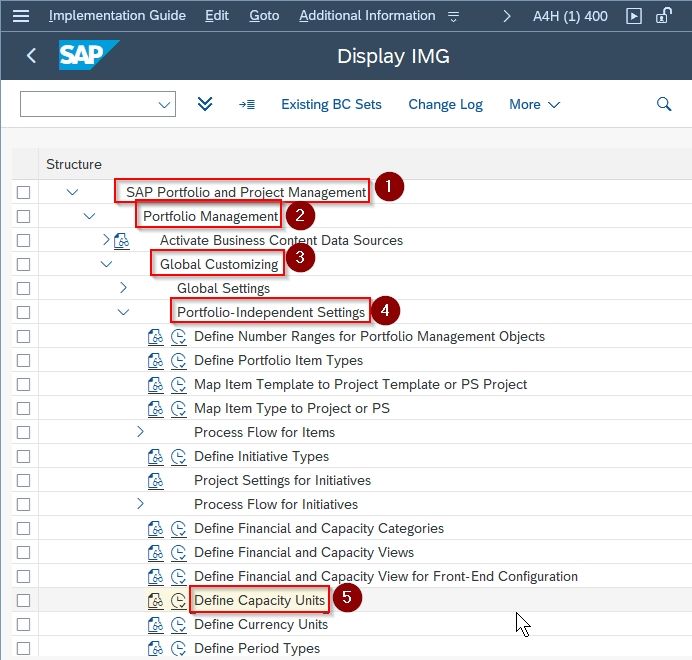
Task: Expand Process Flow for Initiatives node
Action: (x=140, y=504)
